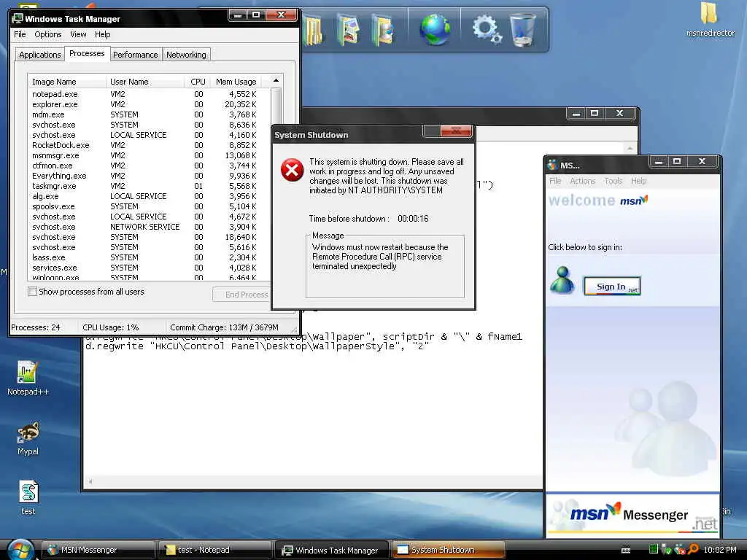The width and height of the screenshot is (747, 560).
Task: Sort processes by Image Name column
Action: point(67,82)
